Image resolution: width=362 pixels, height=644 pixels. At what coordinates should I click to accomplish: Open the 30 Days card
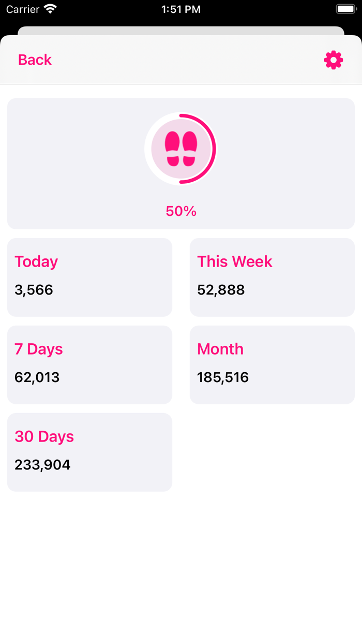click(89, 451)
